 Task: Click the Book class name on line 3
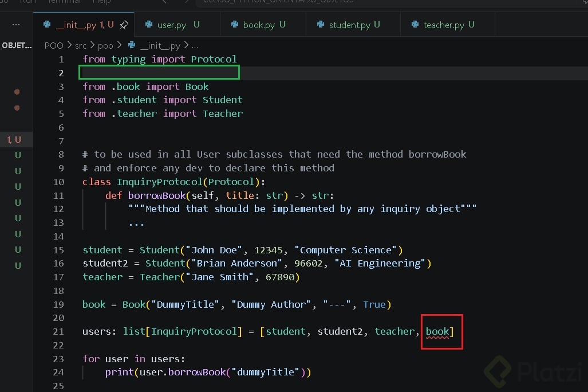pyautogui.click(x=197, y=87)
